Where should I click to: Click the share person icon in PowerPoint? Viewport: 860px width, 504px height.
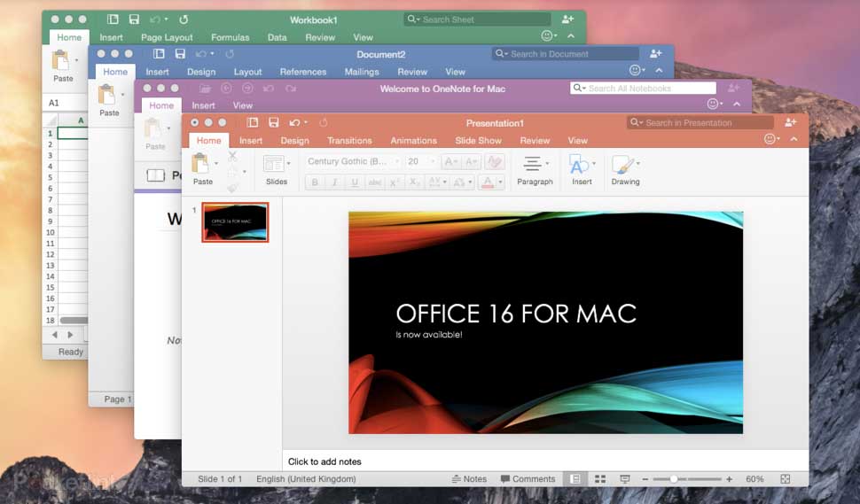click(790, 122)
